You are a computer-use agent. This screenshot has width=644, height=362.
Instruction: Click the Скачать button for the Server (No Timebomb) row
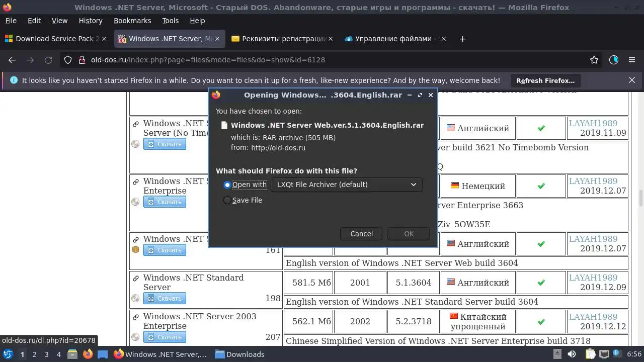[x=165, y=144]
